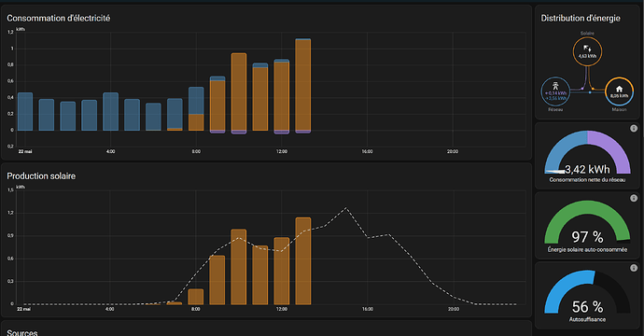Select tallest orange bar in consumption chart
644x336 pixels.
tap(303, 85)
